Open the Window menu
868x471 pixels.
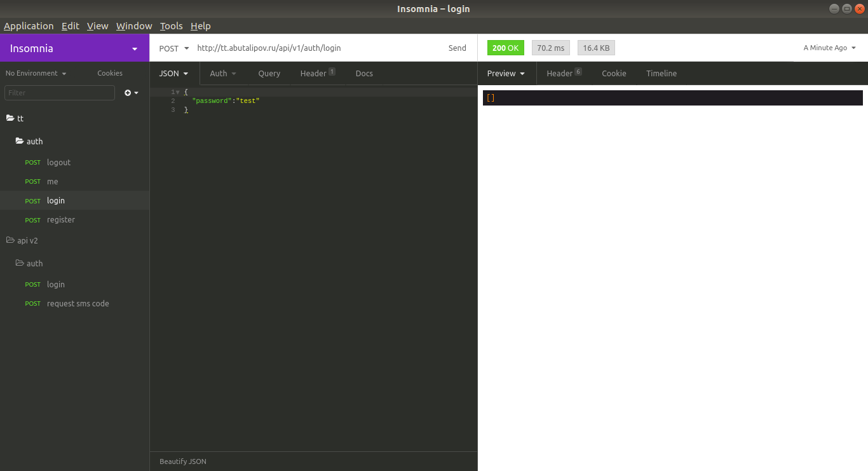(x=134, y=26)
